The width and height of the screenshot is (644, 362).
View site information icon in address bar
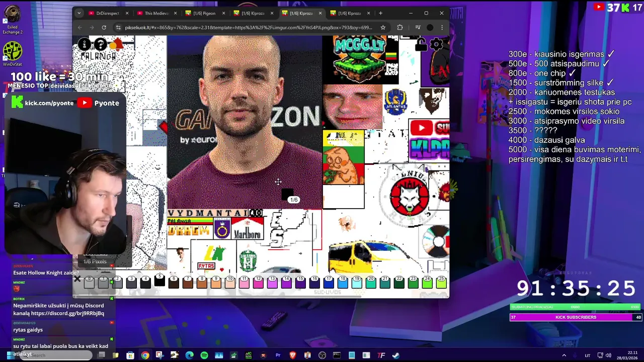coord(118,27)
